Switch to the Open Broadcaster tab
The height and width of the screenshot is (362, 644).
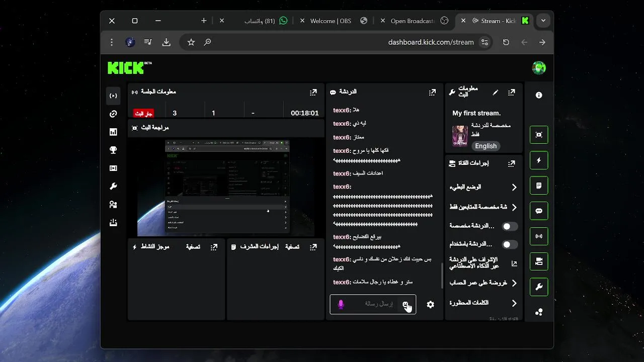click(x=415, y=21)
